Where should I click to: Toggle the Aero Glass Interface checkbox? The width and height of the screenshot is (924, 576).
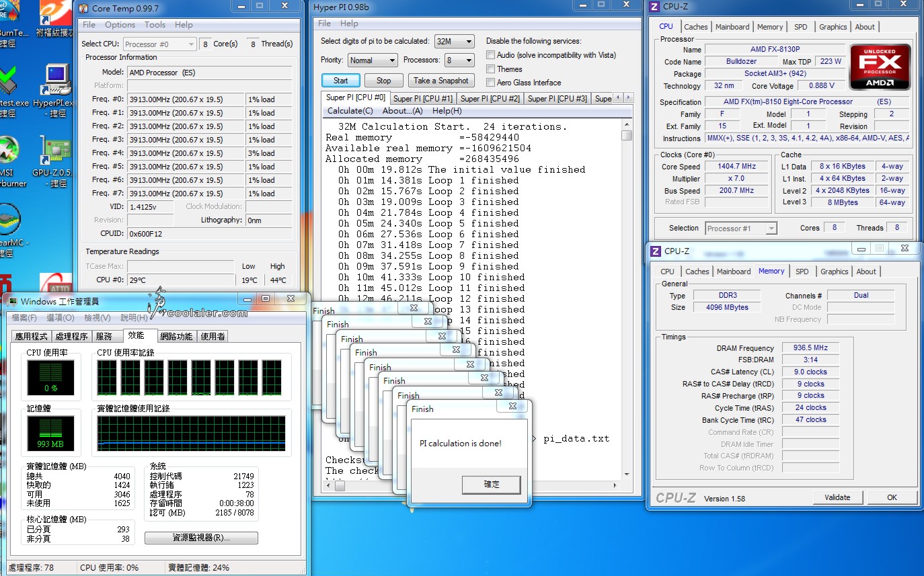[x=491, y=82]
